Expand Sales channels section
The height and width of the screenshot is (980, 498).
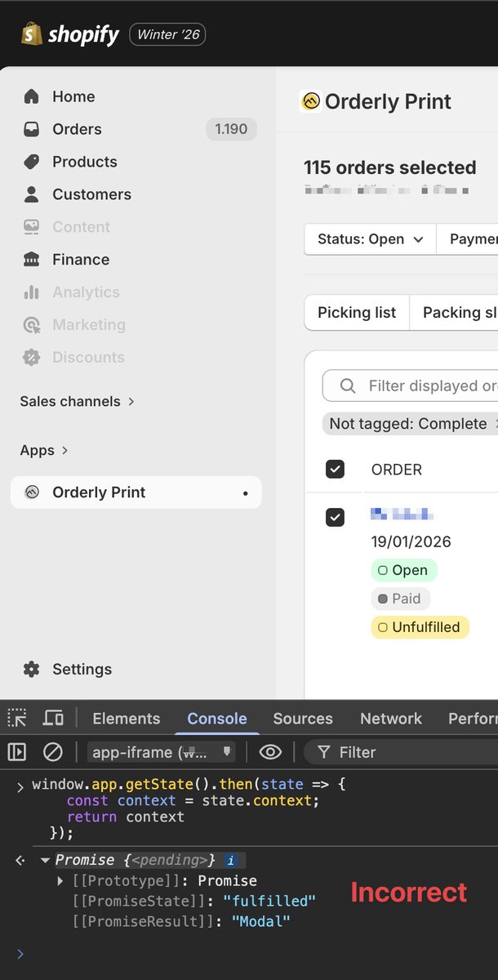[x=78, y=402]
